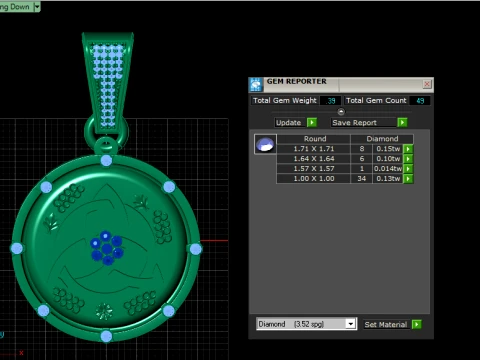480x360 pixels.
Task: Open the viewport title dropdown arrow
Action: click(37, 6)
